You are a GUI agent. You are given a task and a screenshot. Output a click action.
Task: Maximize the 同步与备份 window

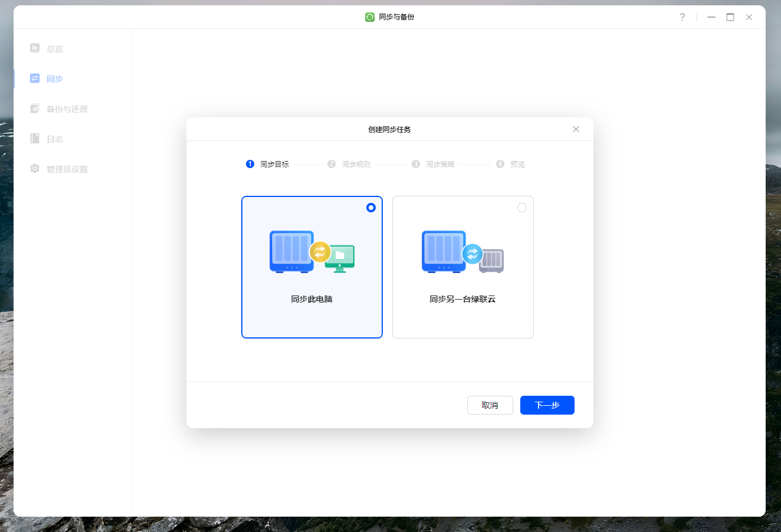pyautogui.click(x=730, y=17)
